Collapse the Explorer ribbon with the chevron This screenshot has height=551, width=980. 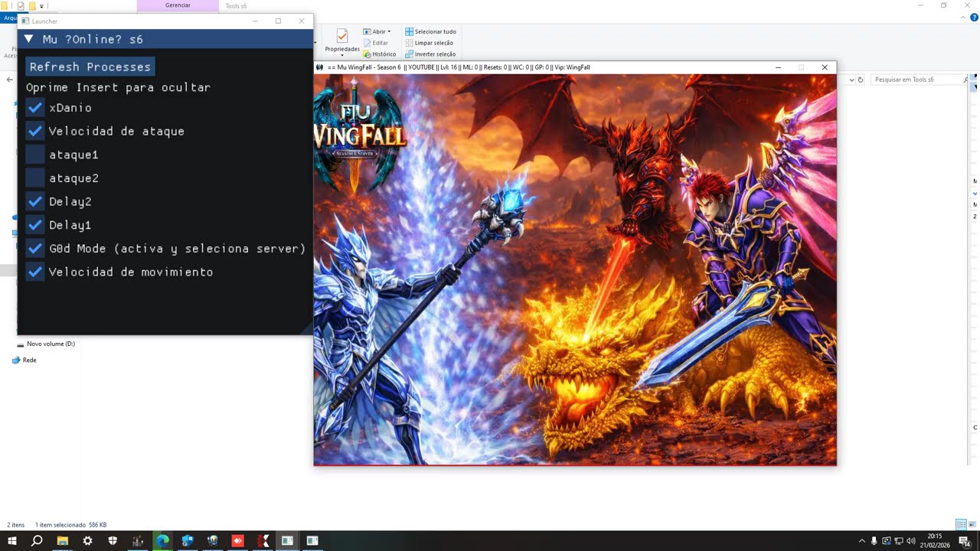(x=964, y=18)
